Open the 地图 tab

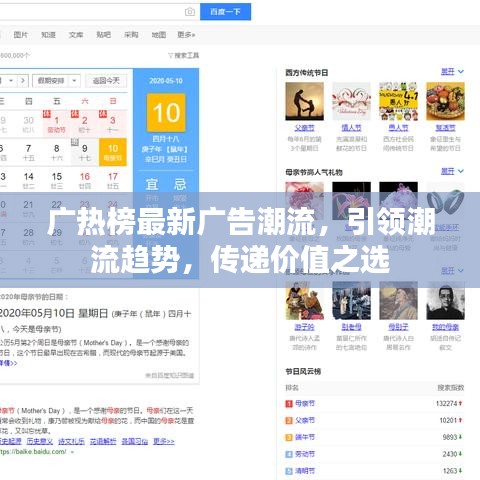[159, 35]
